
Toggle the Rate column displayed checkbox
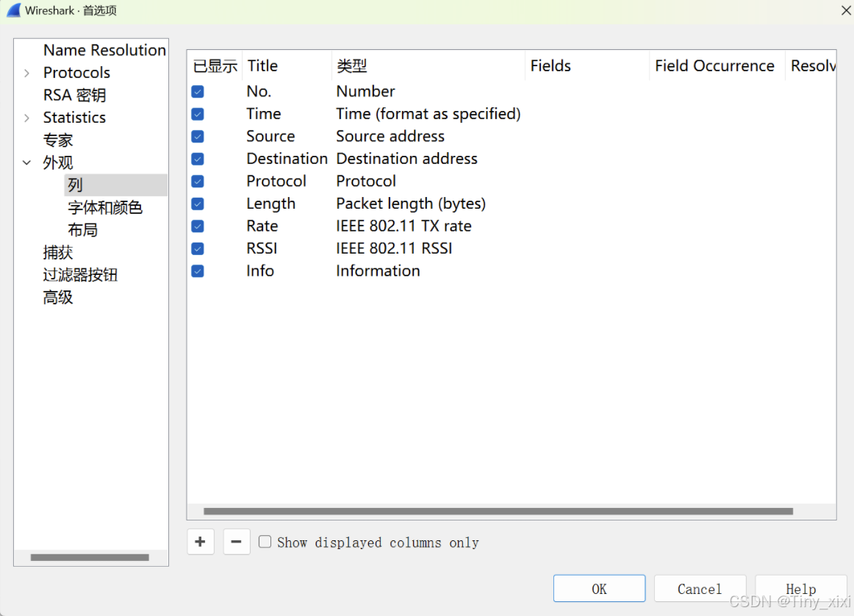(x=198, y=226)
